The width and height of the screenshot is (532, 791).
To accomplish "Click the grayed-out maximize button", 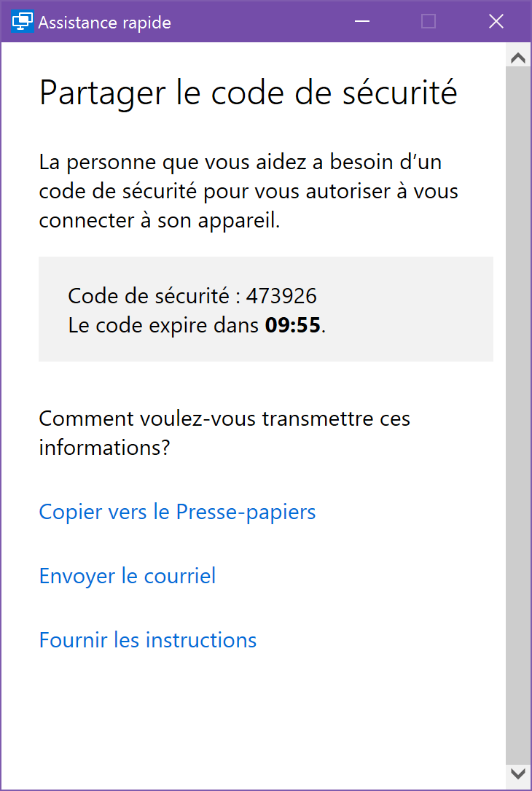I will (429, 22).
